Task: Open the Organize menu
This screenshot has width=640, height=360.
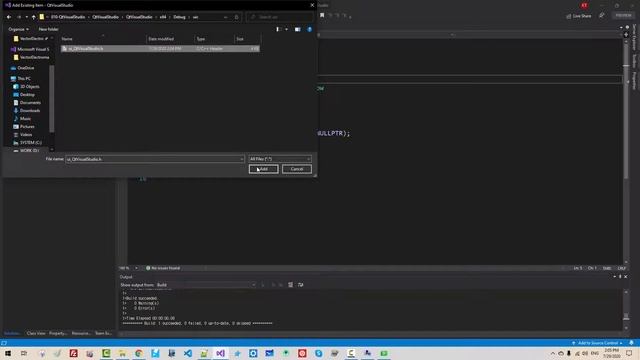Action: pos(18,29)
